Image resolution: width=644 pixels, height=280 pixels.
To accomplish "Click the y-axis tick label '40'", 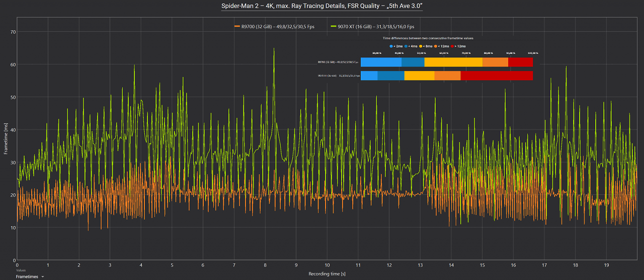I will click(13, 129).
